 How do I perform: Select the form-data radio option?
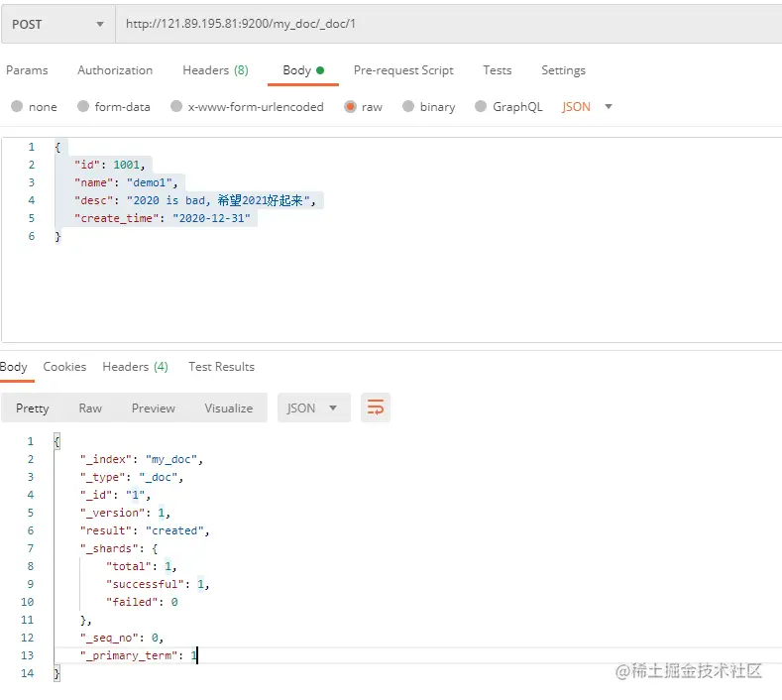(x=83, y=107)
